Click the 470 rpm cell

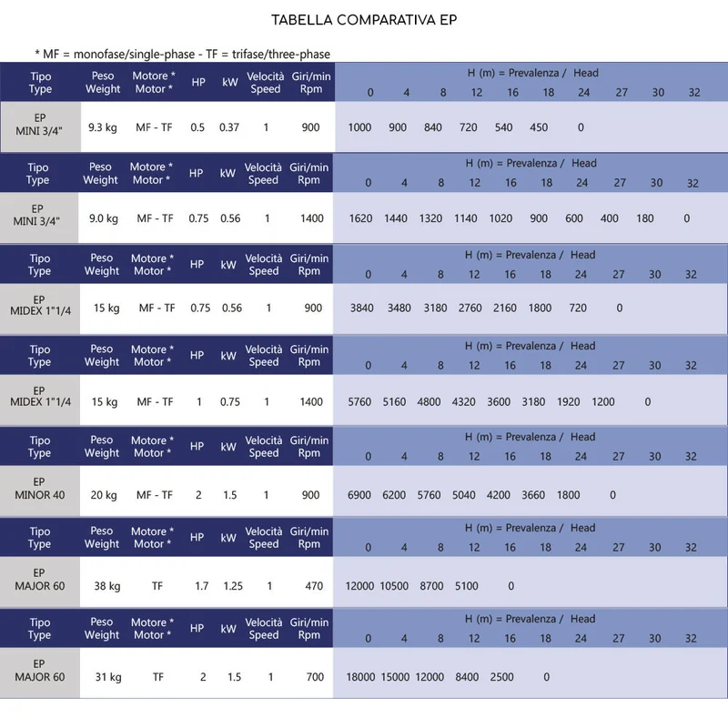coord(314,586)
